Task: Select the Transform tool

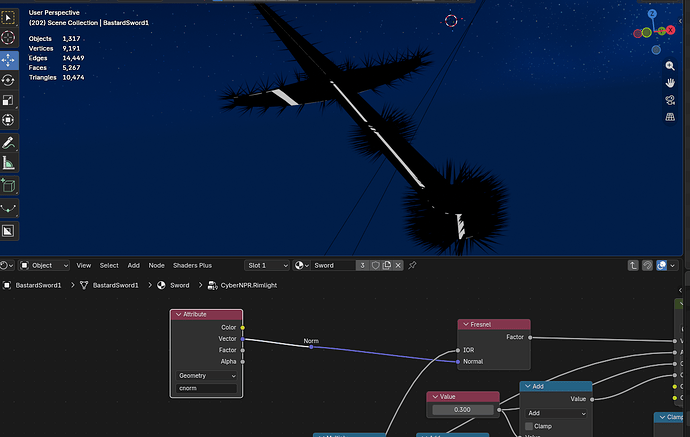Action: click(8, 120)
